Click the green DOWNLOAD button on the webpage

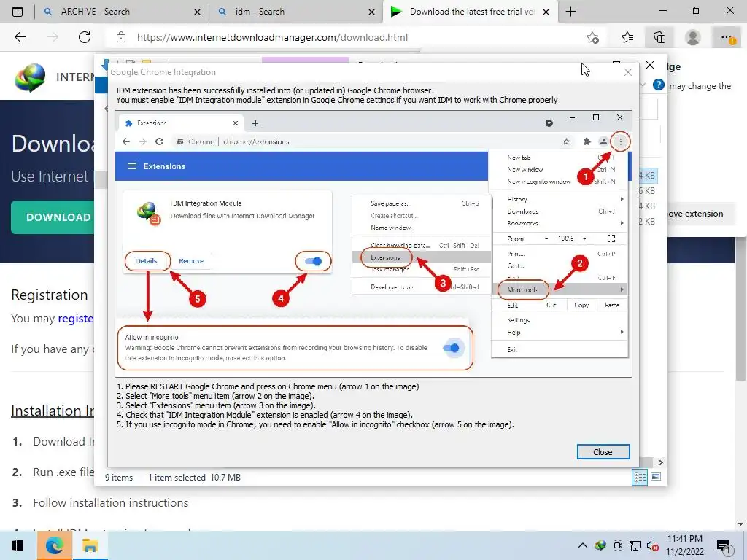pos(53,217)
